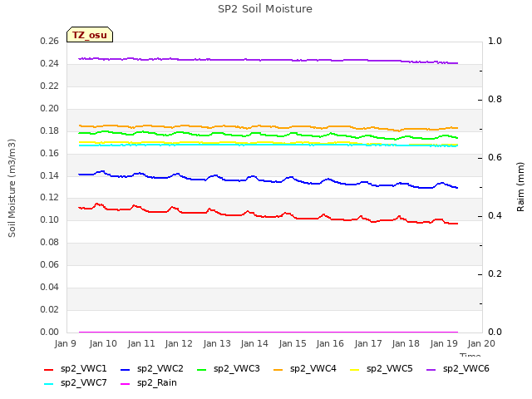Click the 0.4 right axis value
This screenshot has width=532, height=399.
pos(495,216)
